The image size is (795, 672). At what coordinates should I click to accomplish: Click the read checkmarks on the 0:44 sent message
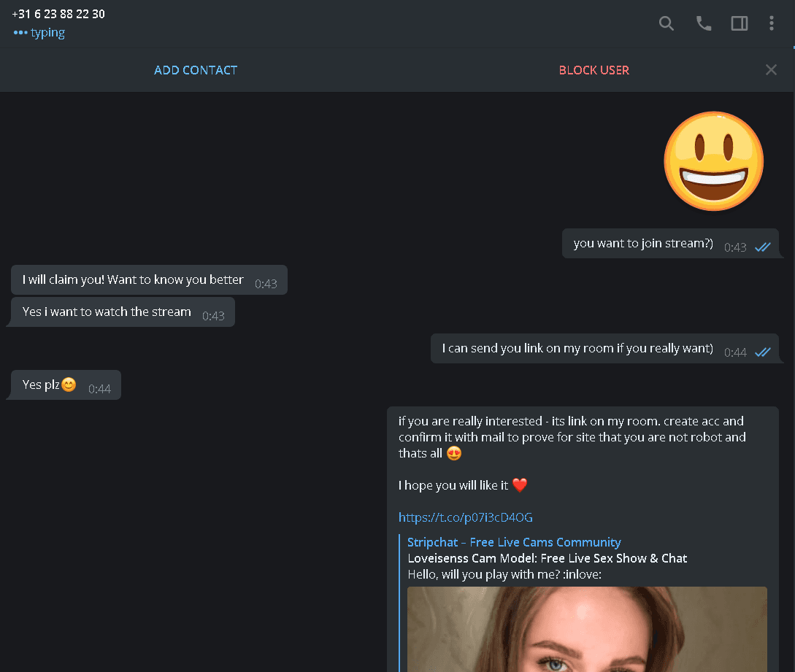tap(763, 352)
